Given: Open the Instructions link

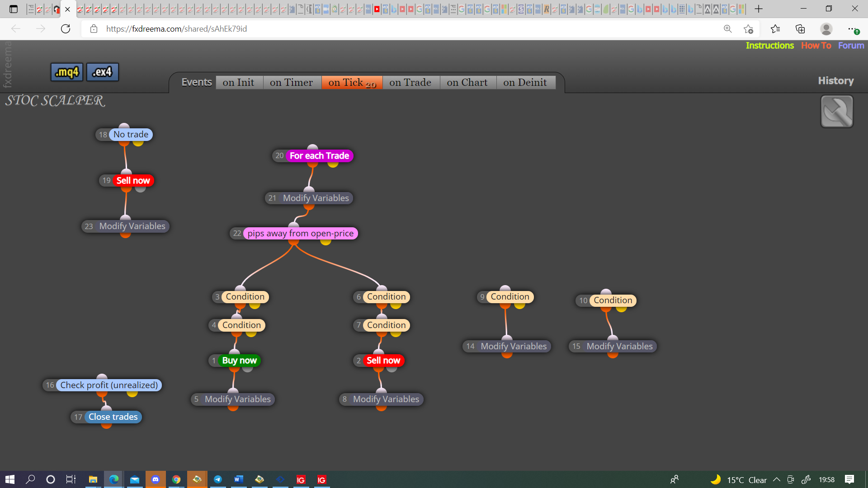Looking at the screenshot, I should (x=770, y=45).
